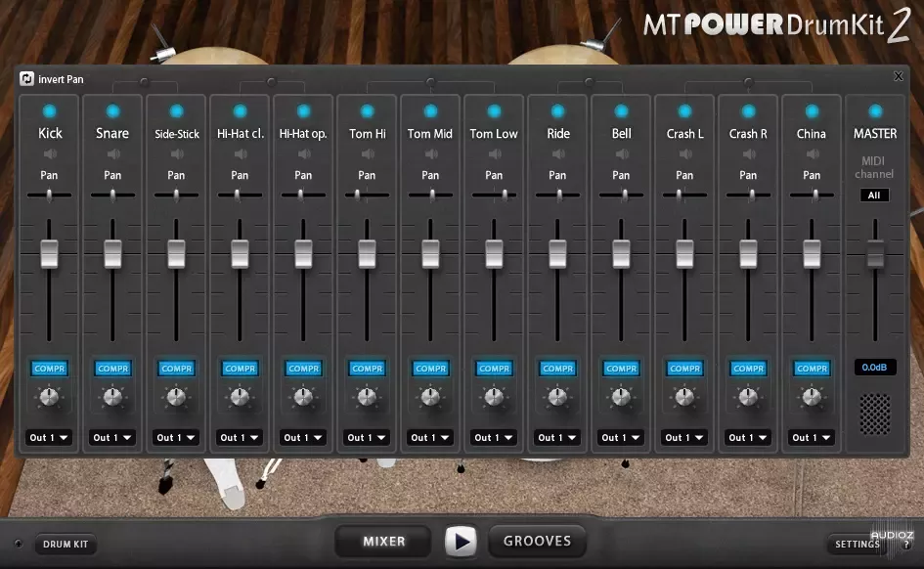Click the Ride-Bell link circle
Screen dimensions: 924x569
tap(590, 82)
